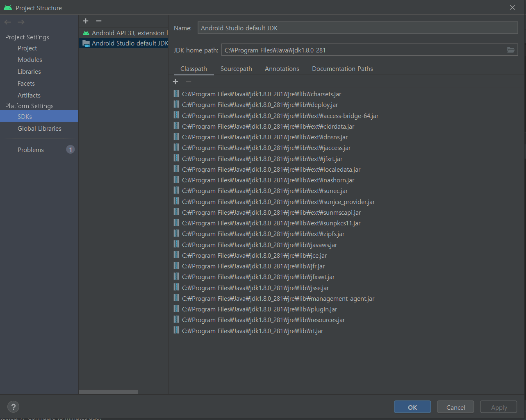Select the resources.jar classpath entry

263,320
